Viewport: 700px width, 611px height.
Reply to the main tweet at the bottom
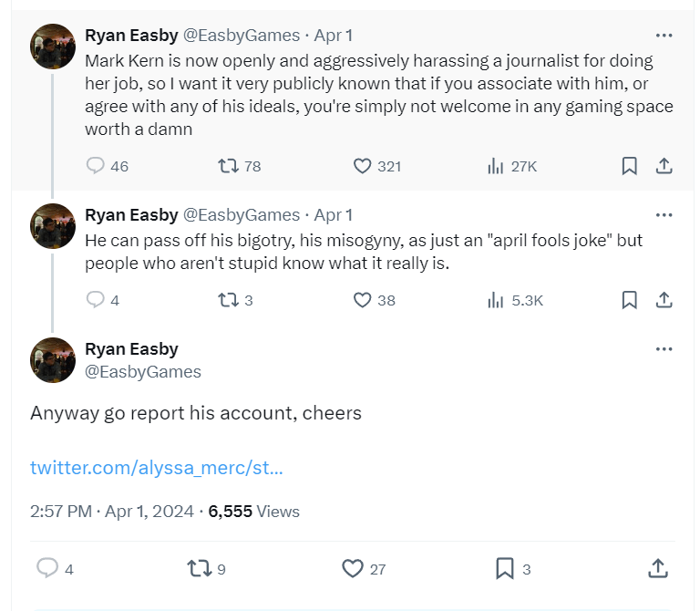pyautogui.click(x=47, y=568)
